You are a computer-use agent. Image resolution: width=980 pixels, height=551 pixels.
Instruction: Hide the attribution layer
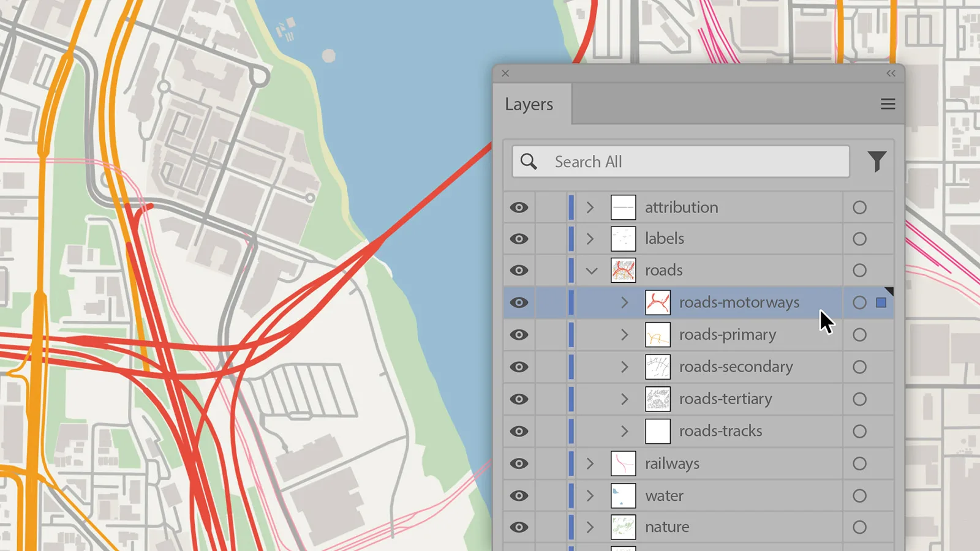[x=519, y=208]
